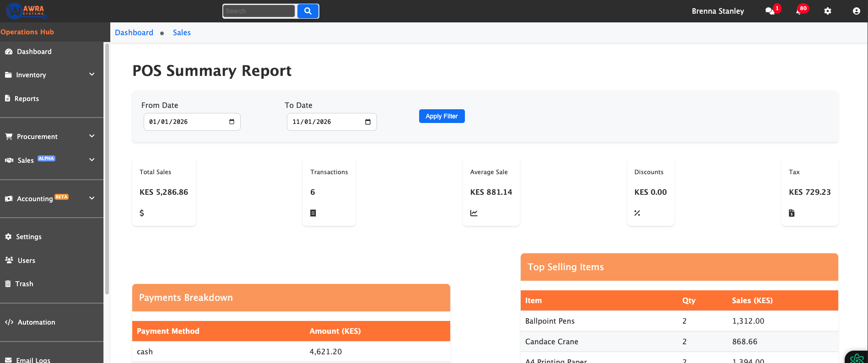Click the Apply Filter button
This screenshot has height=363, width=868.
click(x=442, y=116)
